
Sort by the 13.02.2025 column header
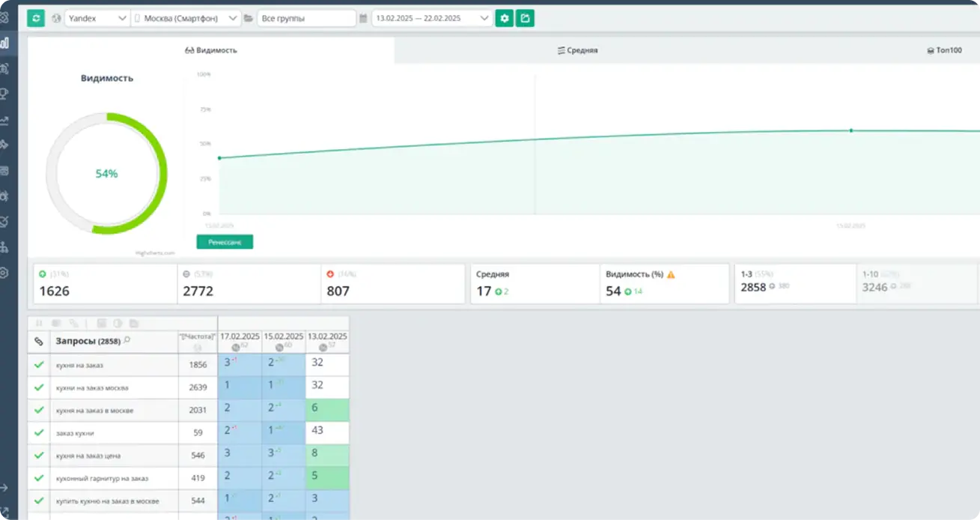pyautogui.click(x=327, y=342)
